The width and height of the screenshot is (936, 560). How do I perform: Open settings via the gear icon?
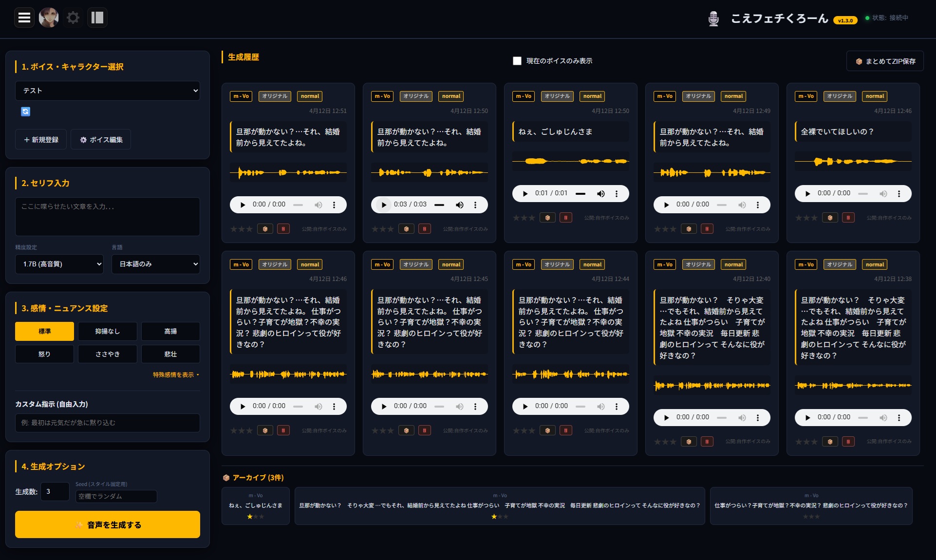(73, 18)
